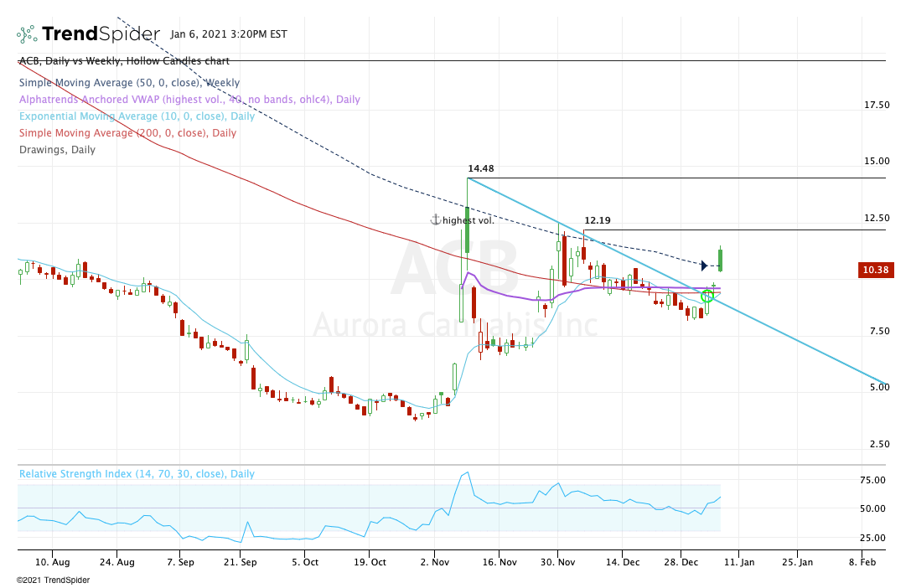Click the dark arrow marker near 10.38
Screen dimensions: 911x588
pyautogui.click(x=704, y=266)
